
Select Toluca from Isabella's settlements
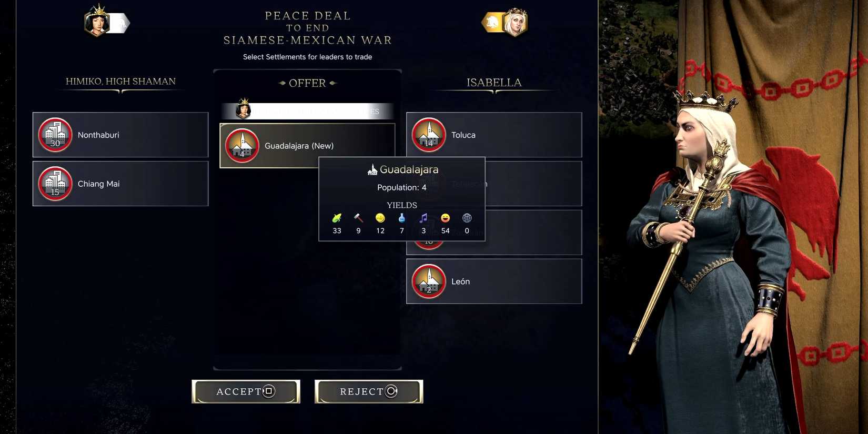click(x=494, y=135)
